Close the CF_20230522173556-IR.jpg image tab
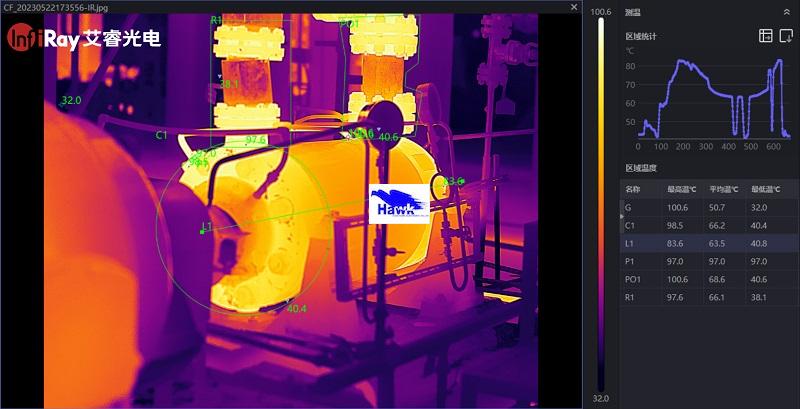Image resolution: width=800 pixels, height=409 pixels. click(x=573, y=7)
